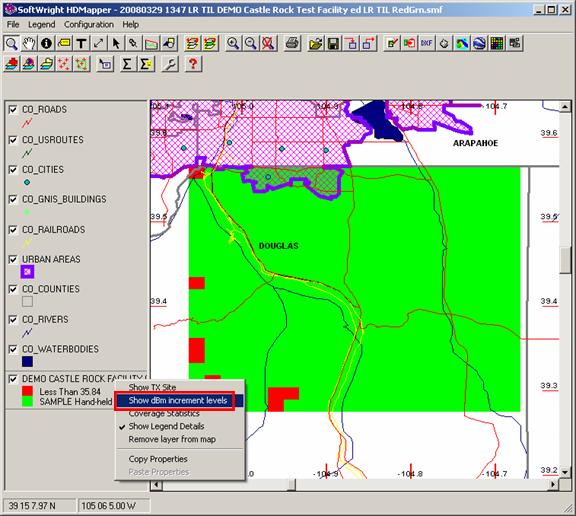Image resolution: width=576 pixels, height=516 pixels.
Task: Click the CO_CITIES teal dot legend symbol
Action: coord(27,182)
